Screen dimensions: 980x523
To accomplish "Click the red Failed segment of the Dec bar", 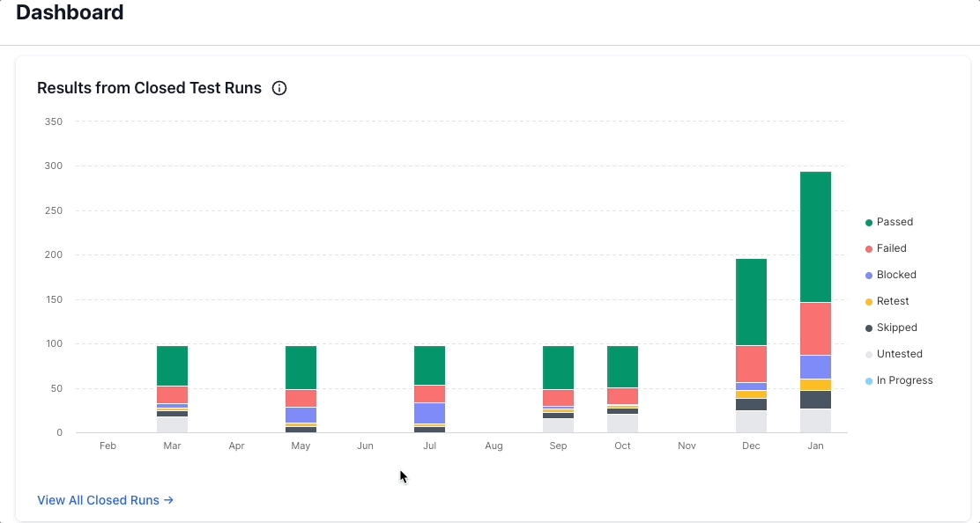I will tap(751, 364).
